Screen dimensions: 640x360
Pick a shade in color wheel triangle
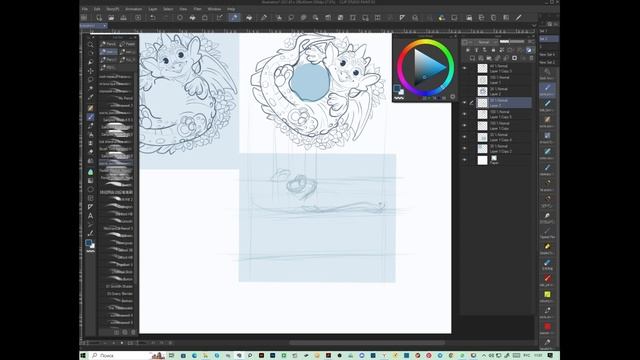pos(427,67)
